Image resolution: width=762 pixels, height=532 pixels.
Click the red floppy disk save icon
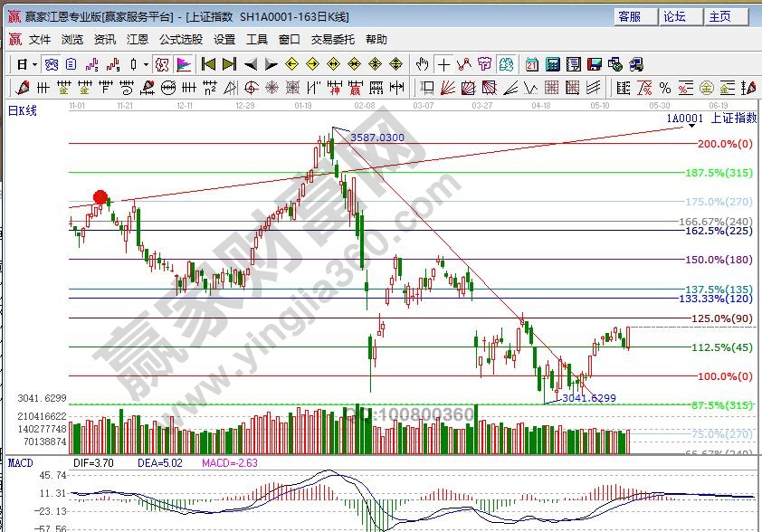point(594,64)
